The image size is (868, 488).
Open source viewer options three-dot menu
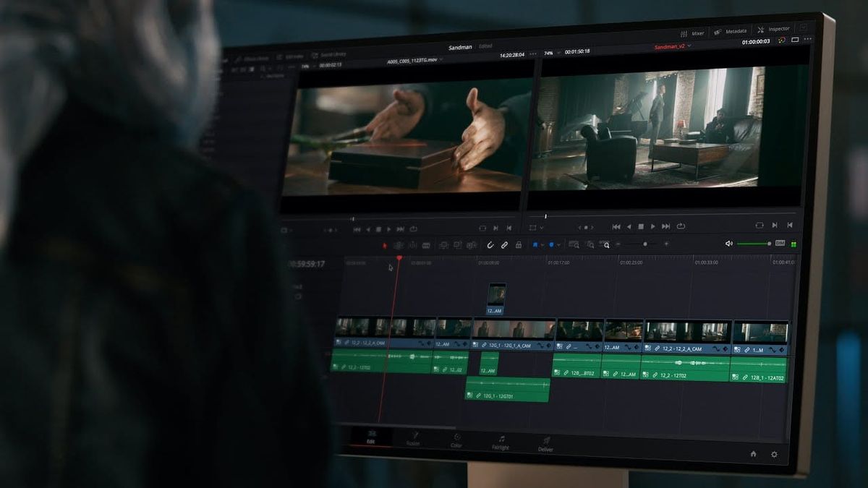[533, 53]
